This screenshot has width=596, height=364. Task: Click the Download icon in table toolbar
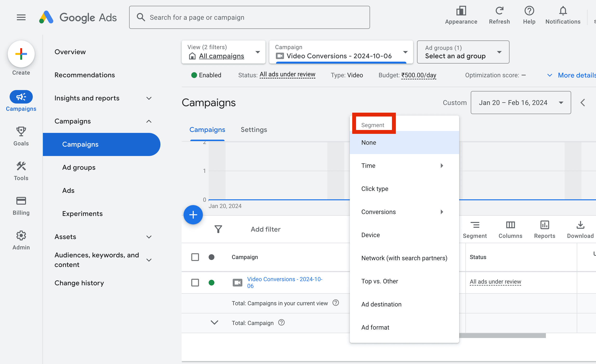580,225
